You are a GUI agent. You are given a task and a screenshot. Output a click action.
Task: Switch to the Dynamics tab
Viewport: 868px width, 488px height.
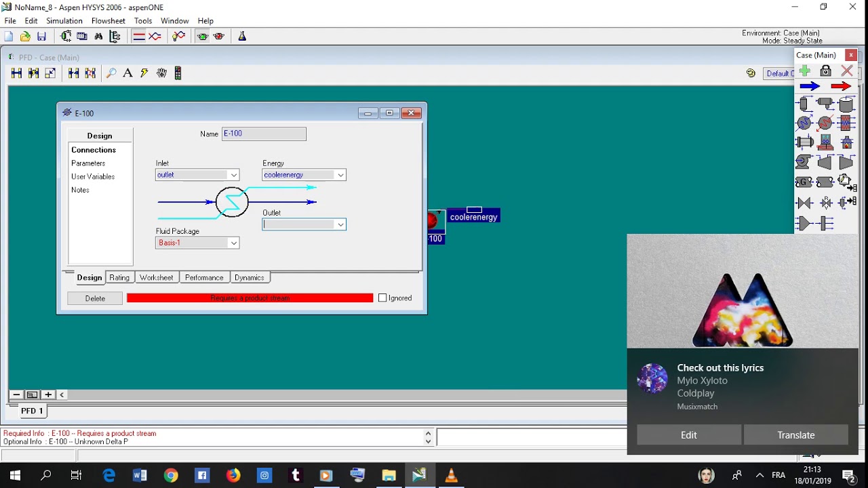point(250,277)
